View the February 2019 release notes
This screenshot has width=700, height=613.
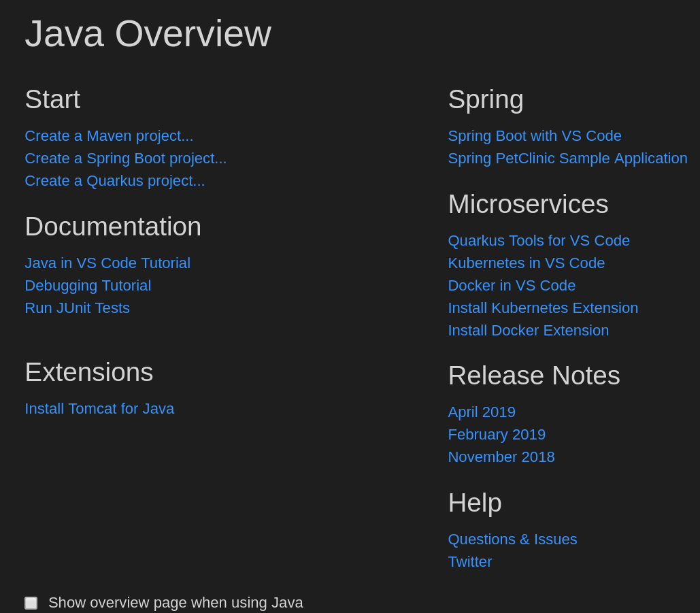pyautogui.click(x=497, y=434)
